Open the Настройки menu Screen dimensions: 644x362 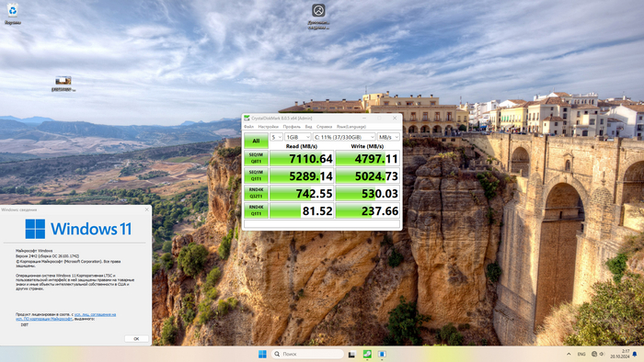coord(269,127)
